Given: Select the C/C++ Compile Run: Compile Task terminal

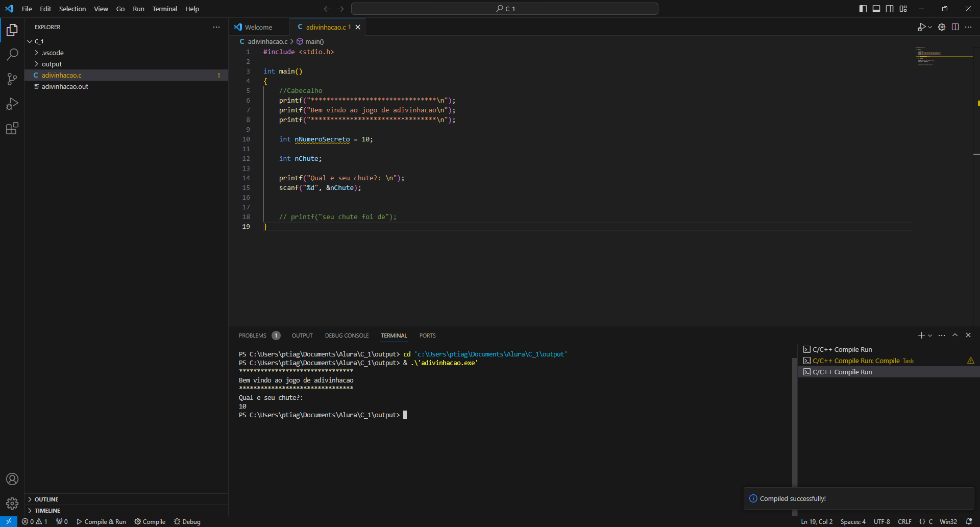Looking at the screenshot, I should pos(888,361).
